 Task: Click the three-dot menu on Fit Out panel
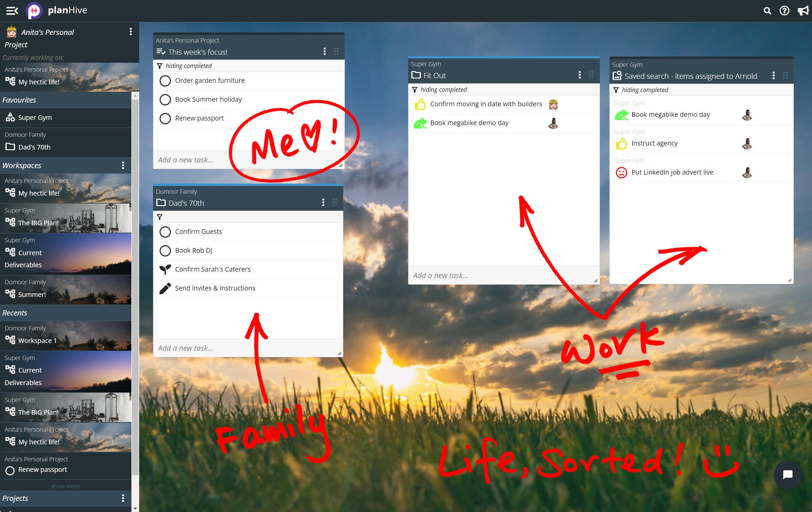[580, 75]
